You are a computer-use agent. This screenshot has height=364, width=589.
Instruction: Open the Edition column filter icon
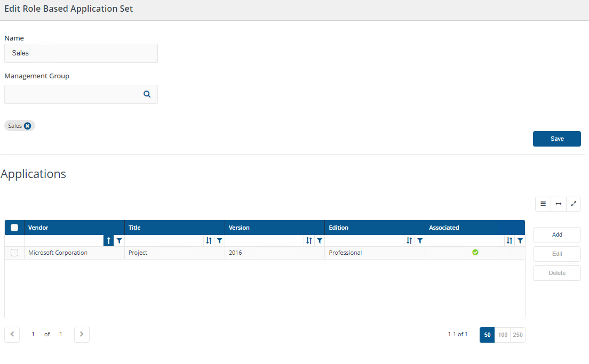(420, 241)
